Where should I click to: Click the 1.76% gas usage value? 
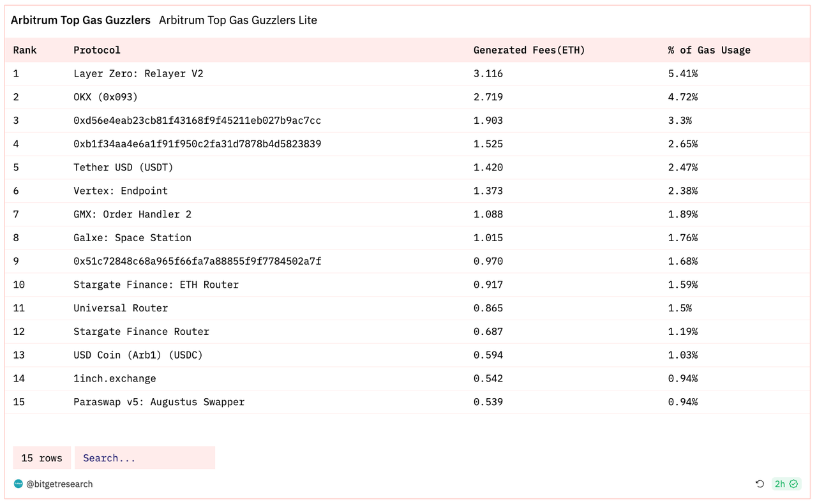683,237
